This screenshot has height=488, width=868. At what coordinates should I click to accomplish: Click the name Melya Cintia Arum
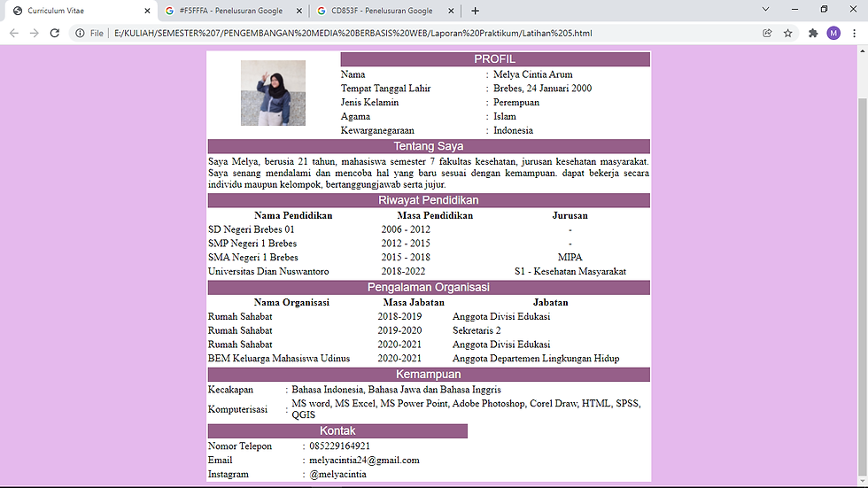pyautogui.click(x=533, y=74)
